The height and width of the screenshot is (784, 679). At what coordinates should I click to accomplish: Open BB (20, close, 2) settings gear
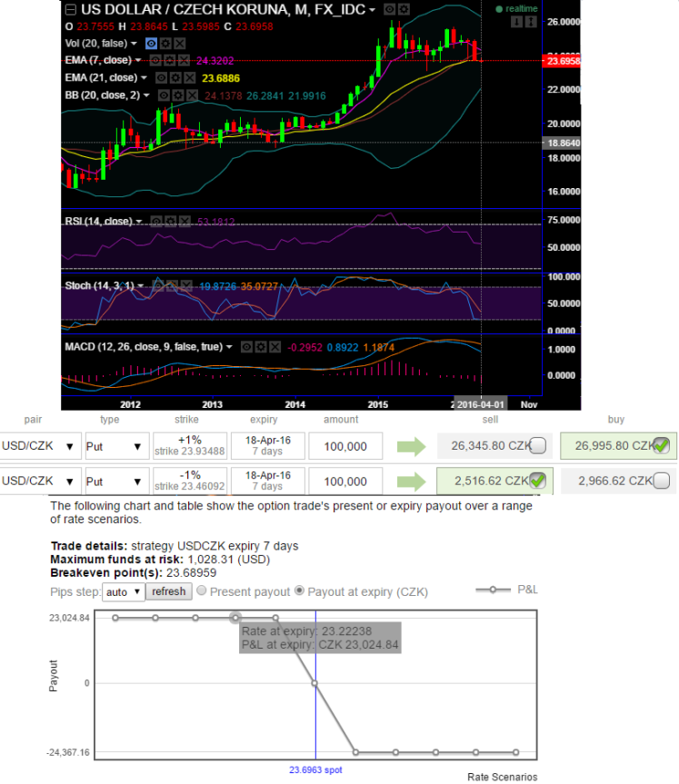tap(178, 95)
